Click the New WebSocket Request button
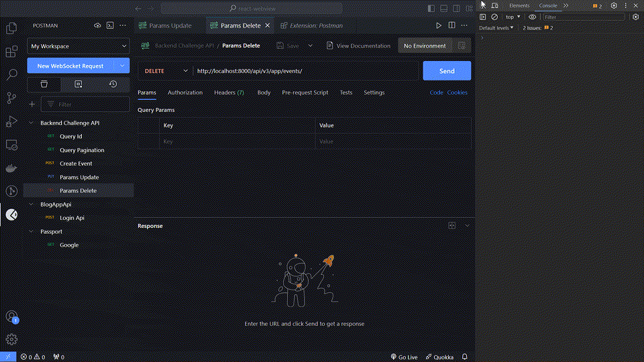Screen dimensions: 644x362 click(70, 66)
